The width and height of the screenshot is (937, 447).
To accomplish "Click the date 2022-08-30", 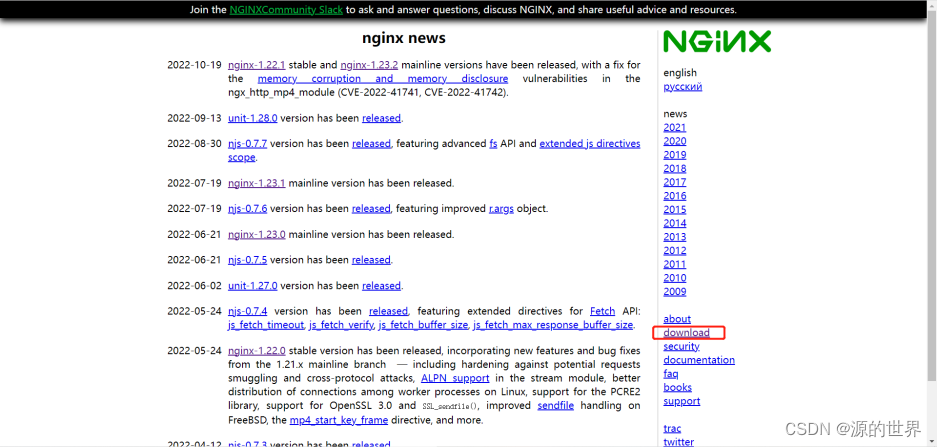I will 194,143.
